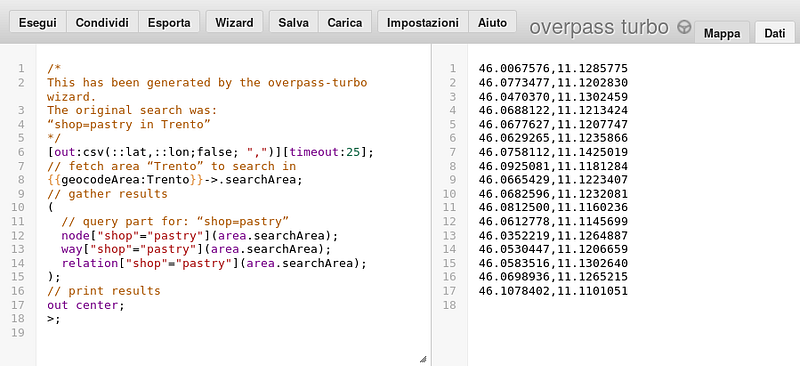Click the node["shop"="pastry"] query line

point(199,235)
